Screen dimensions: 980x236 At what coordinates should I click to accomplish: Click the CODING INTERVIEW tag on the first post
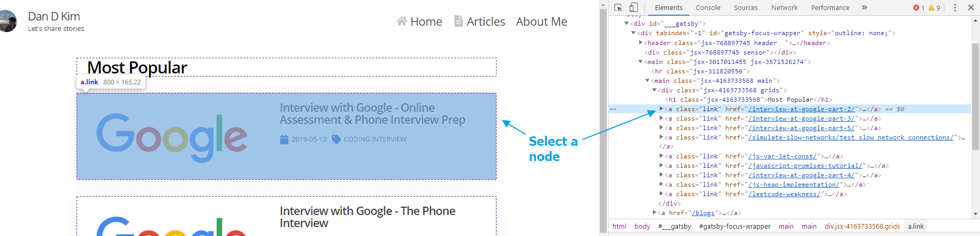coord(375,140)
